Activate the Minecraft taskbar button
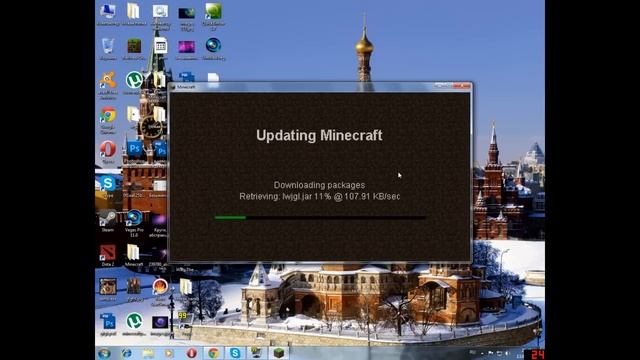Screen dimensions: 640x360 tap(279, 353)
